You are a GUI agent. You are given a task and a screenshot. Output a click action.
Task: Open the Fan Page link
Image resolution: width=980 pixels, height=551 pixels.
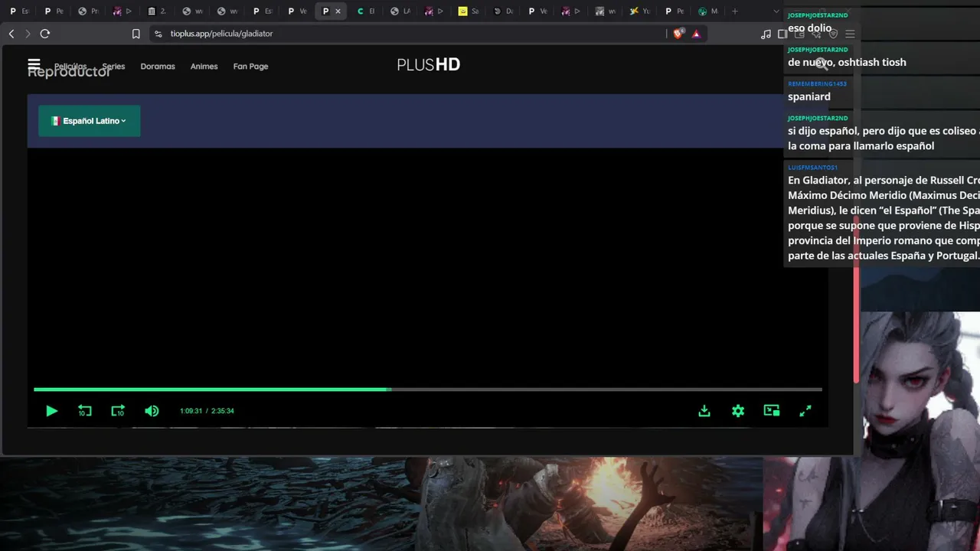tap(251, 67)
